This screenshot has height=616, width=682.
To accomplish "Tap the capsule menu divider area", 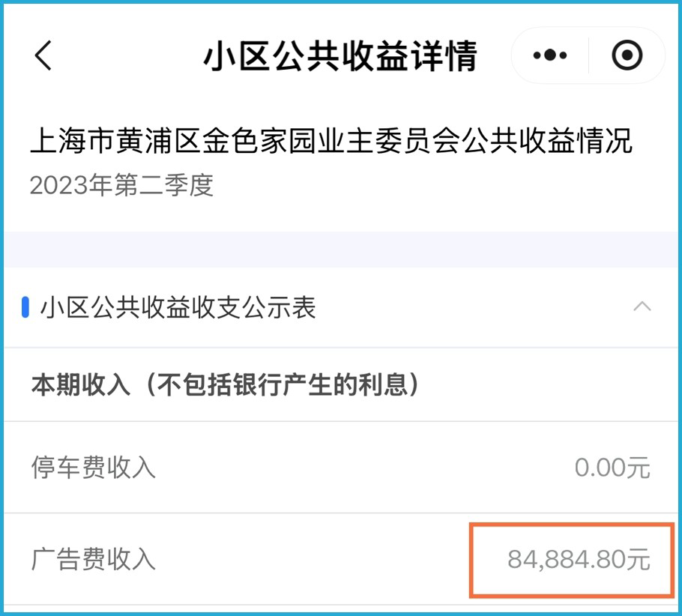I will point(588,55).
